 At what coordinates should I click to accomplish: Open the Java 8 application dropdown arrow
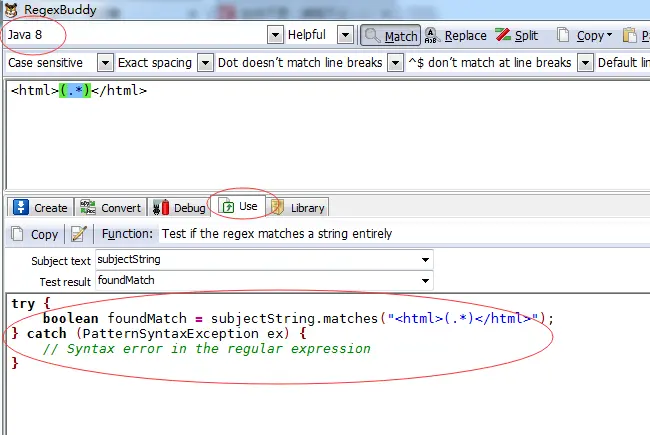pos(275,35)
